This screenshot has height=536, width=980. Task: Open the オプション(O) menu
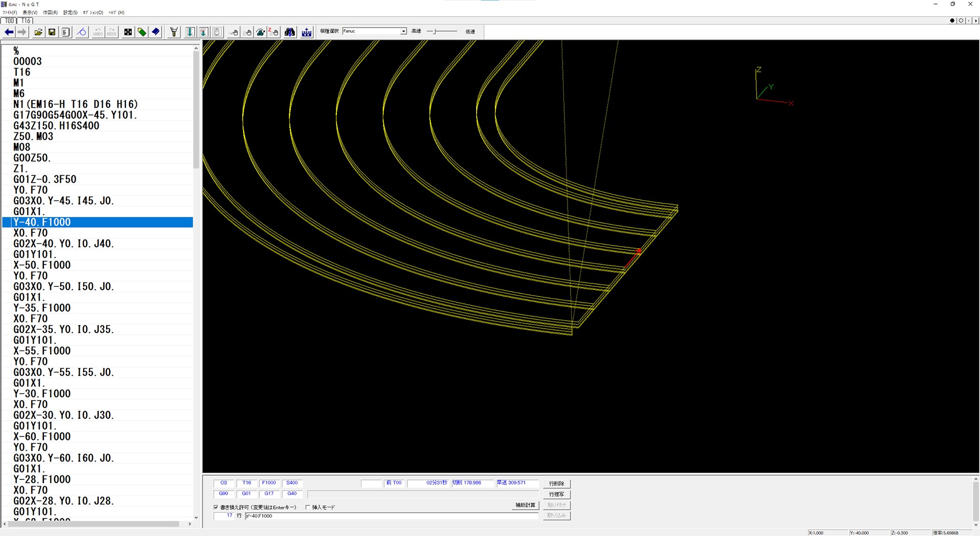coord(93,12)
